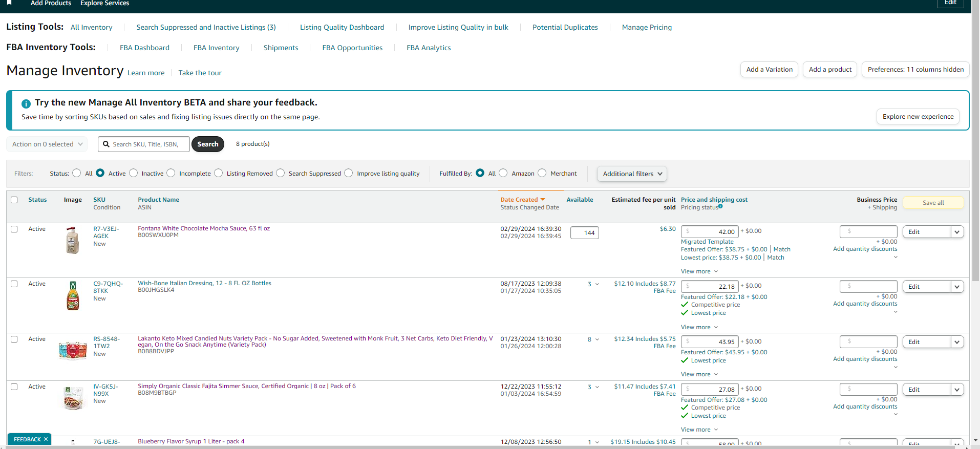Expand the available quantity chevron for Wish-Bone
The image size is (980, 449).
pos(597,285)
